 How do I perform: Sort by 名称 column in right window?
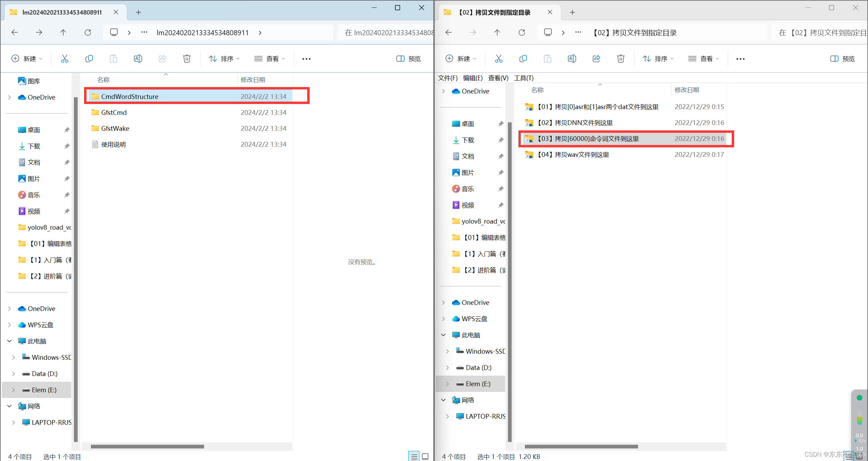[537, 90]
